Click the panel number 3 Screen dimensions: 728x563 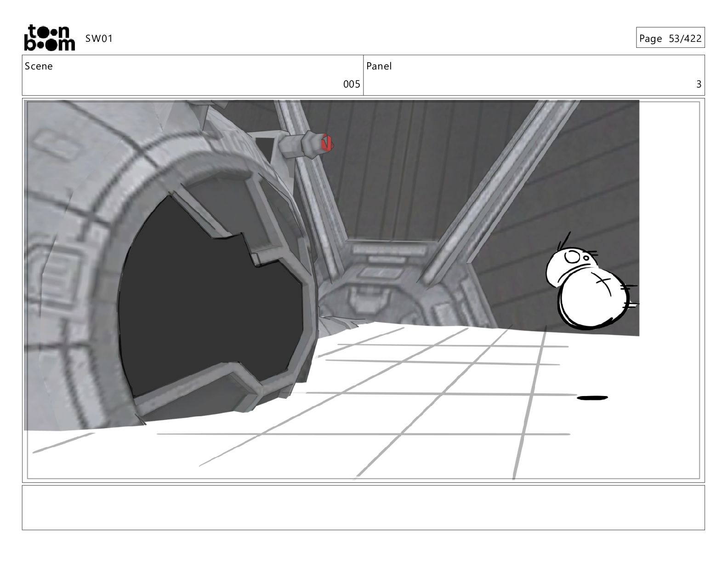click(x=699, y=84)
